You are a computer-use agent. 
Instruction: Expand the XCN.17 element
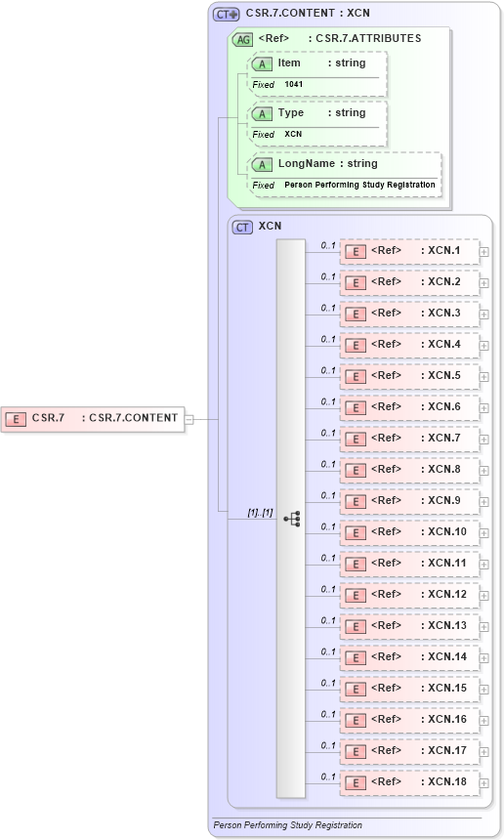[483, 752]
